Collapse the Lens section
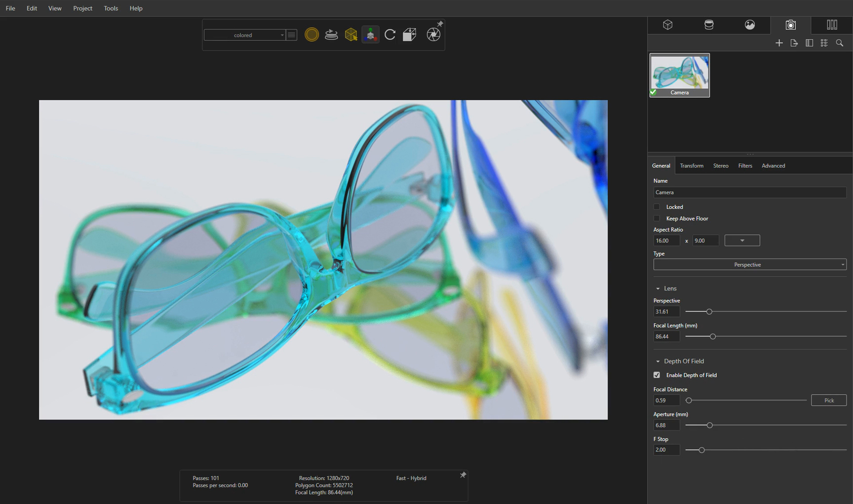Image resolution: width=853 pixels, height=504 pixels. tap(658, 288)
